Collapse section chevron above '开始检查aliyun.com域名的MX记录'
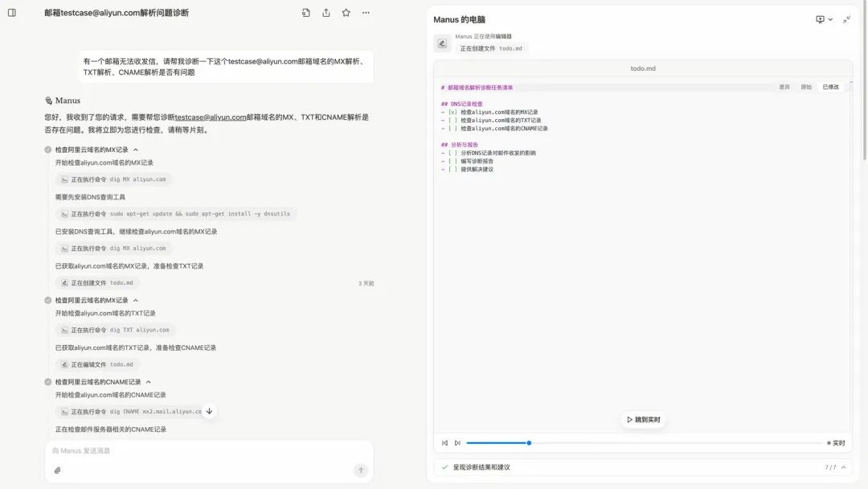 click(x=136, y=150)
